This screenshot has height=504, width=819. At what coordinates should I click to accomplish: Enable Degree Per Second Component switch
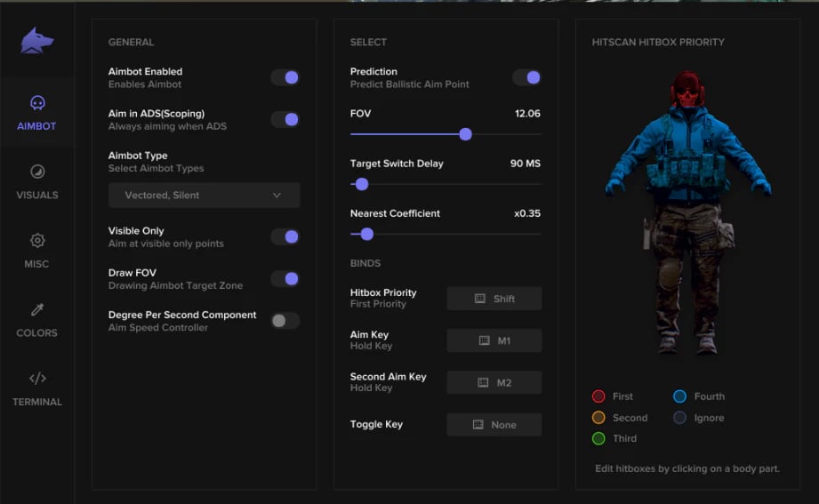[285, 321]
